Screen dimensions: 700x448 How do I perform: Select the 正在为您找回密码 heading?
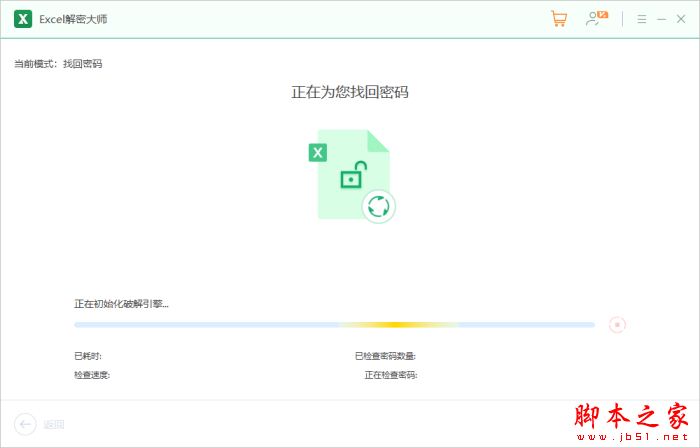click(350, 92)
